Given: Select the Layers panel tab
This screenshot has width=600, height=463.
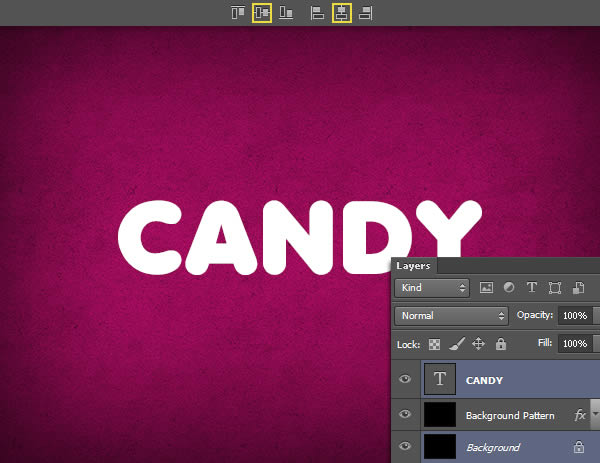Looking at the screenshot, I should point(412,266).
